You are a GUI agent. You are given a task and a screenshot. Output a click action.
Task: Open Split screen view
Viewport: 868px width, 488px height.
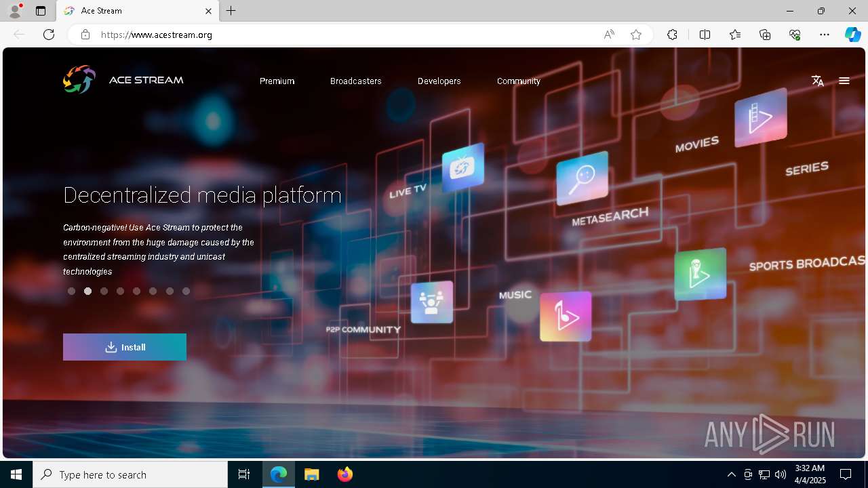point(705,35)
